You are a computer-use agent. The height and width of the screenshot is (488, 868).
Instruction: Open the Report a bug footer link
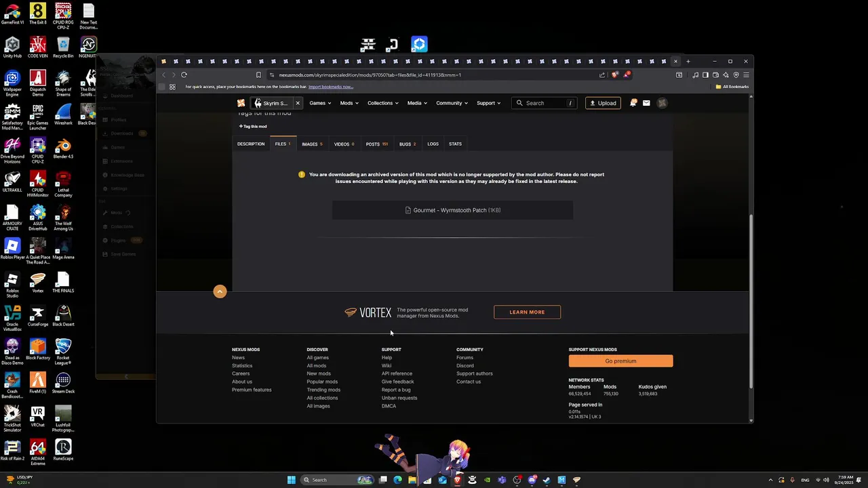(x=396, y=390)
